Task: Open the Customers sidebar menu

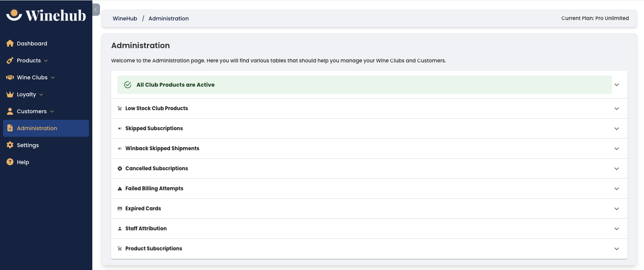Action: 32,111
